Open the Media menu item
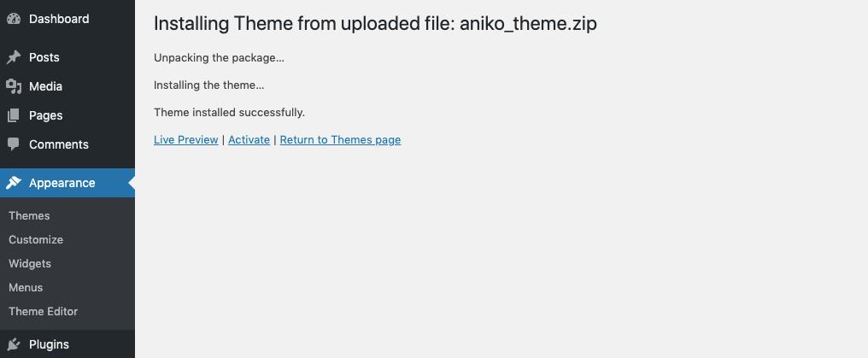 [45, 86]
